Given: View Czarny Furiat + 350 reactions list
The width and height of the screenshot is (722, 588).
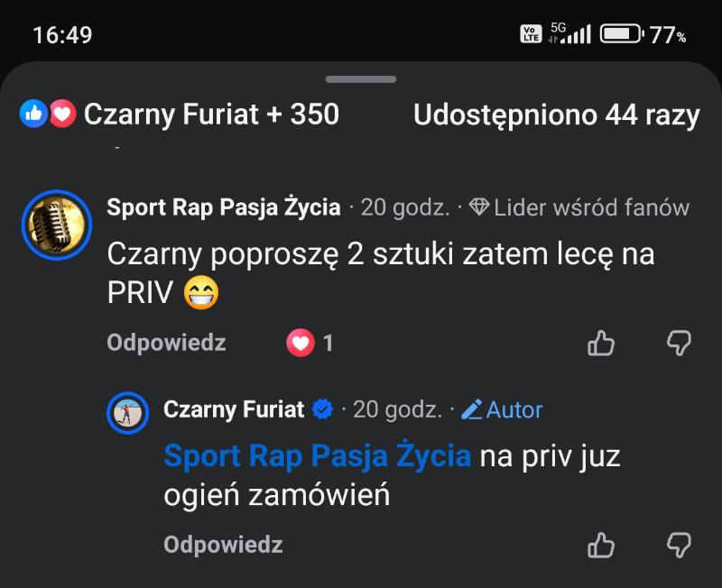Looking at the screenshot, I should [211, 115].
